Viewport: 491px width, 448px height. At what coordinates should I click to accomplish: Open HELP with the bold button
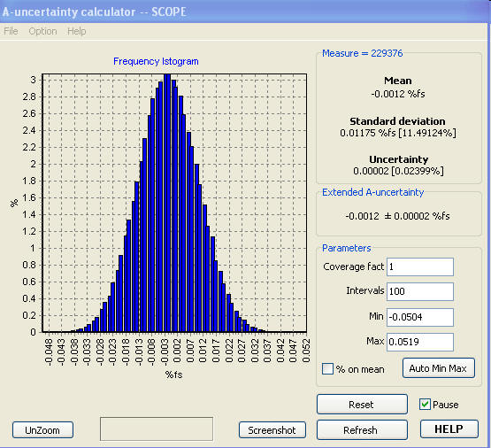[449, 429]
